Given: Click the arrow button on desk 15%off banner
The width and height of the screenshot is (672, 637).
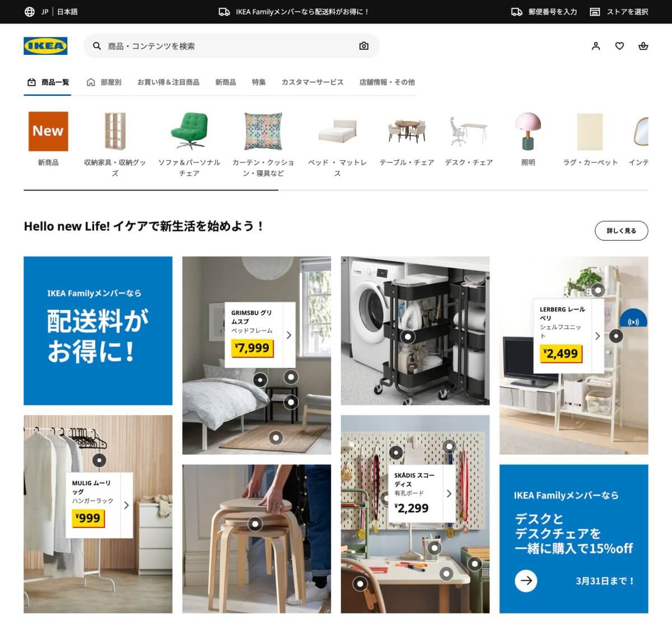Looking at the screenshot, I should (x=526, y=580).
